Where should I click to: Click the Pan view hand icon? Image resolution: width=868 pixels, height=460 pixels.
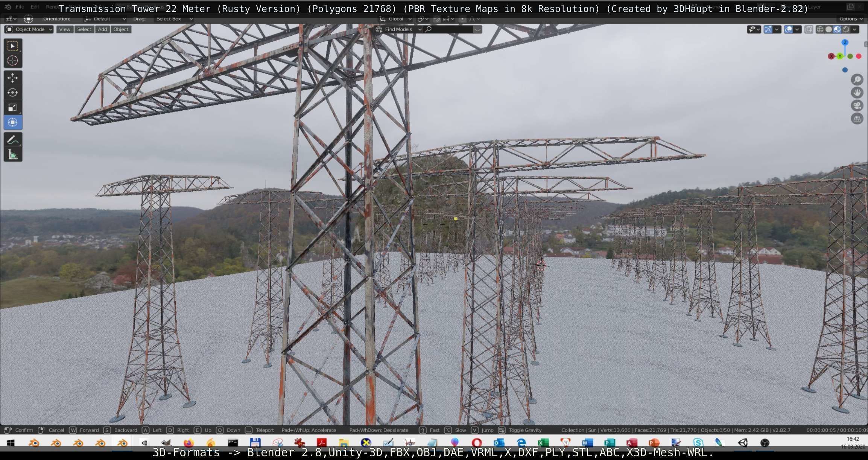(857, 93)
